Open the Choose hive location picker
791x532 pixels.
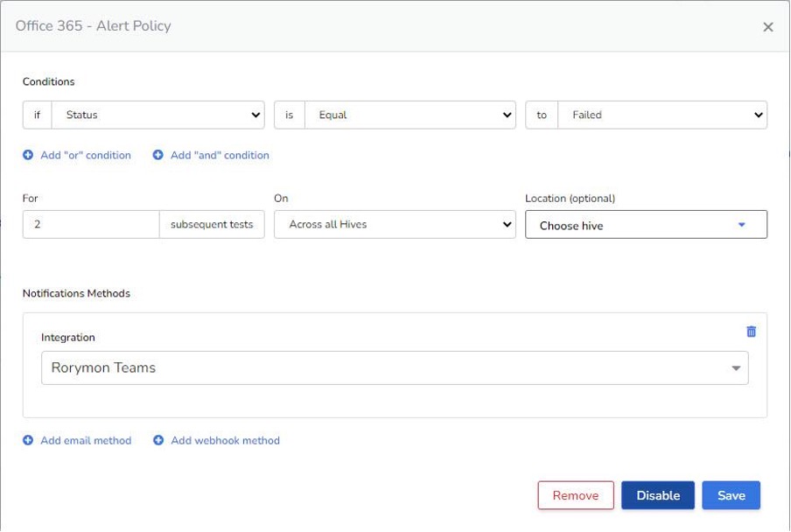coord(646,225)
